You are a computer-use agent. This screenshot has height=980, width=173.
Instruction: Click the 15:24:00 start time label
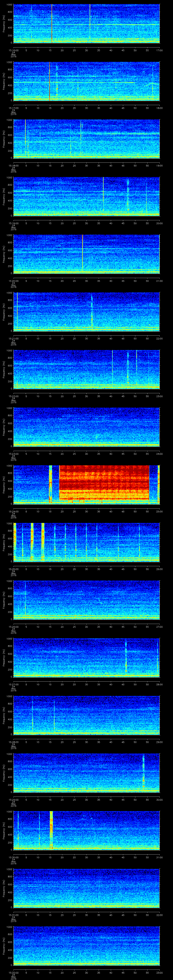point(13,511)
